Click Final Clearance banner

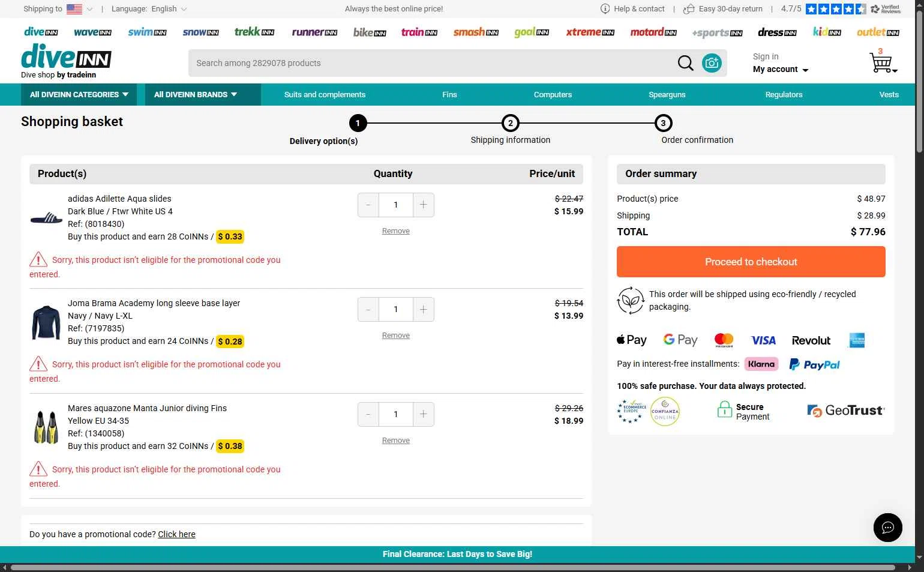tap(457, 554)
